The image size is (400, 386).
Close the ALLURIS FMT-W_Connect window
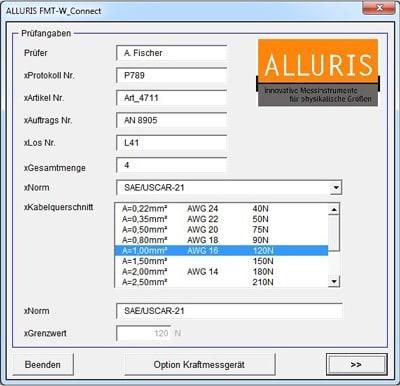pyautogui.click(x=379, y=8)
